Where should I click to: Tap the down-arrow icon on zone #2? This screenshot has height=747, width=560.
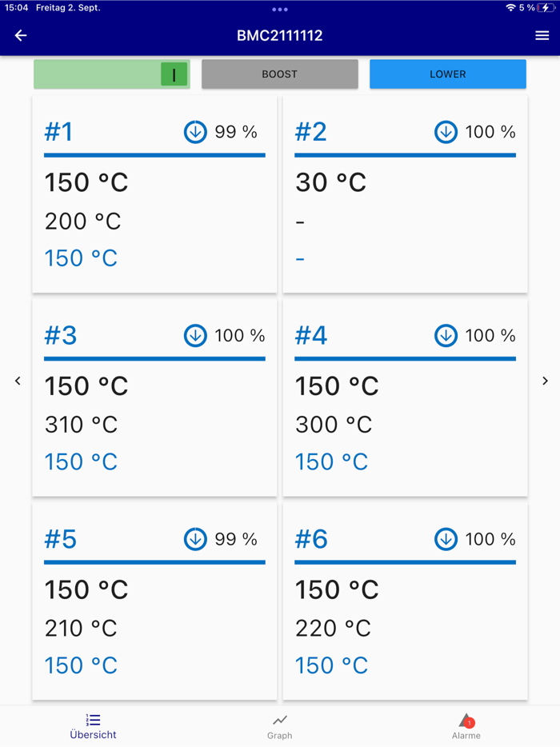(x=446, y=132)
